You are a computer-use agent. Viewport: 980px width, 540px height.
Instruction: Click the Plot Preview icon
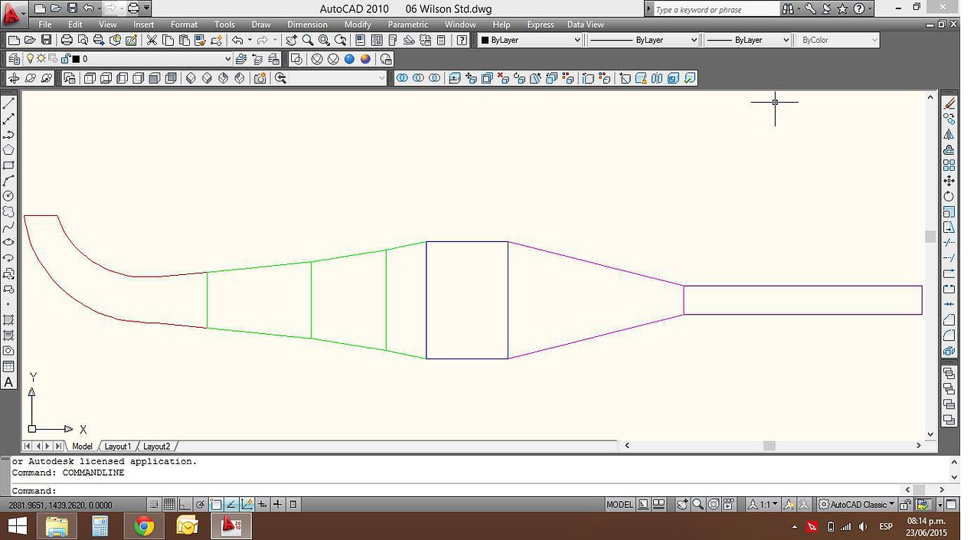pos(83,40)
